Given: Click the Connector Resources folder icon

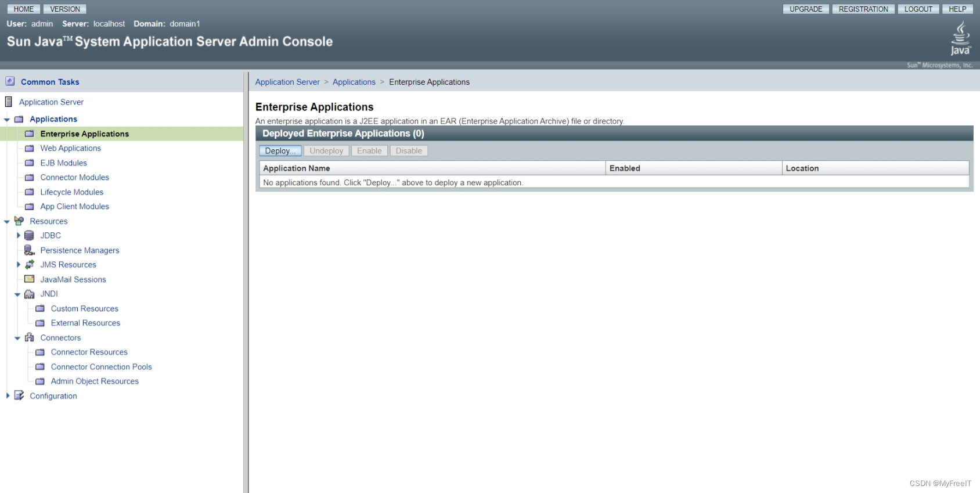Looking at the screenshot, I should pyautogui.click(x=40, y=352).
